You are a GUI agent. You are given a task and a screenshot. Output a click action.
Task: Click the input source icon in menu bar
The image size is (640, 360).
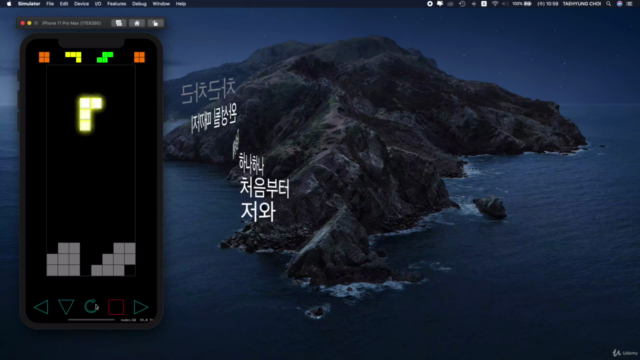484,4
